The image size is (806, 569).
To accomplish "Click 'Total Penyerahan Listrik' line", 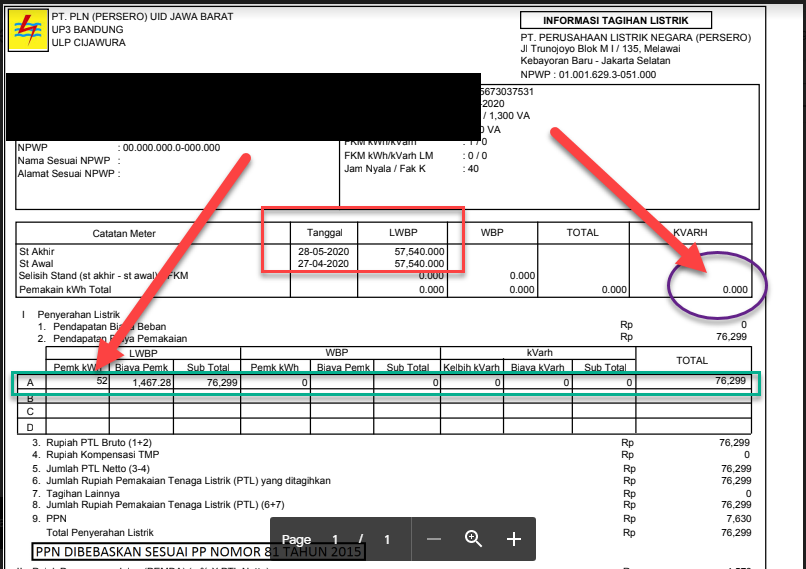I will (100, 533).
